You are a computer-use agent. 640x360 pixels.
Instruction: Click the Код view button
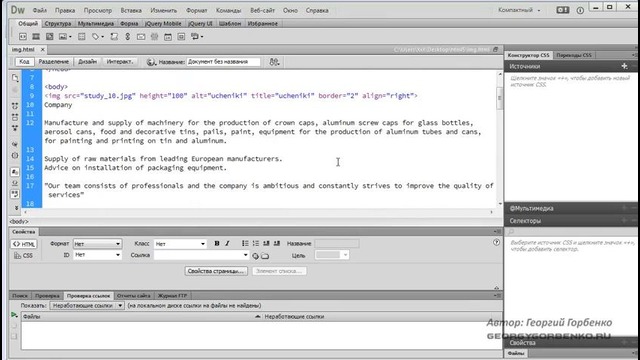(x=24, y=62)
